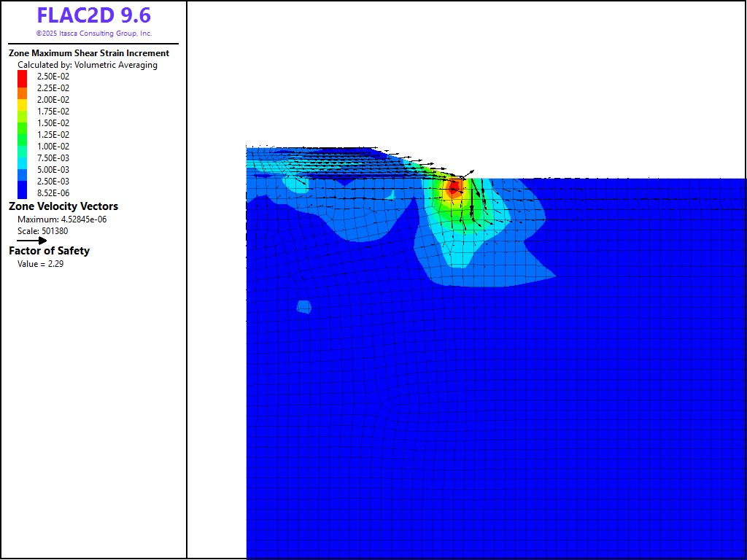Image resolution: width=747 pixels, height=560 pixels.
Task: Select the Factor of Safety heading
Action: (x=49, y=251)
